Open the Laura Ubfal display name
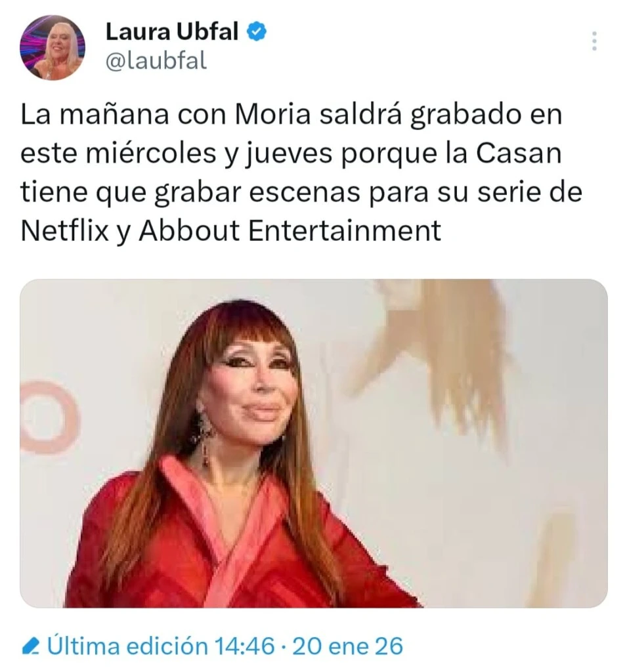Image resolution: width=627 pixels, height=672 pixels. tap(171, 31)
